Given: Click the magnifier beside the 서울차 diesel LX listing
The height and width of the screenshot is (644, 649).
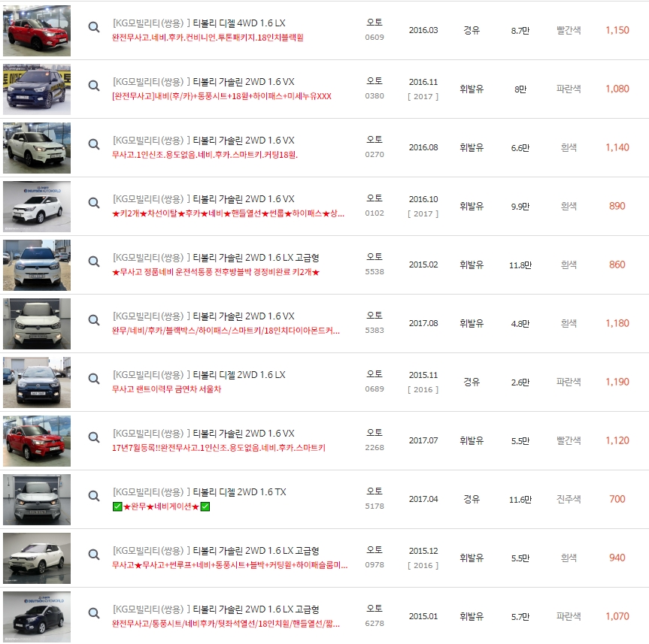Looking at the screenshot, I should point(93,377).
